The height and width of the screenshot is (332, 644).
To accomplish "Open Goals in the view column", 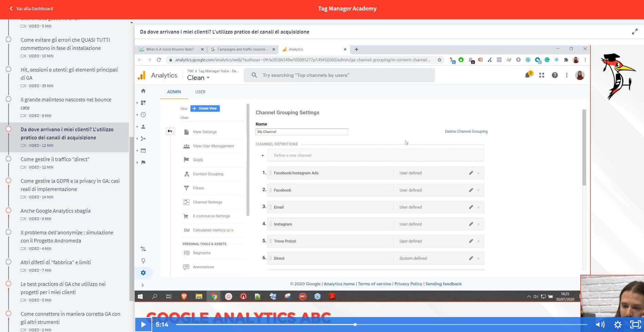I will tap(198, 160).
